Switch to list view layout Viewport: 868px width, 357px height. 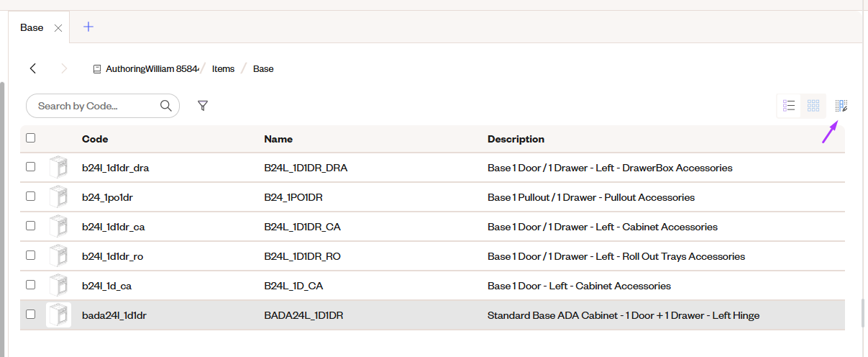click(x=789, y=106)
